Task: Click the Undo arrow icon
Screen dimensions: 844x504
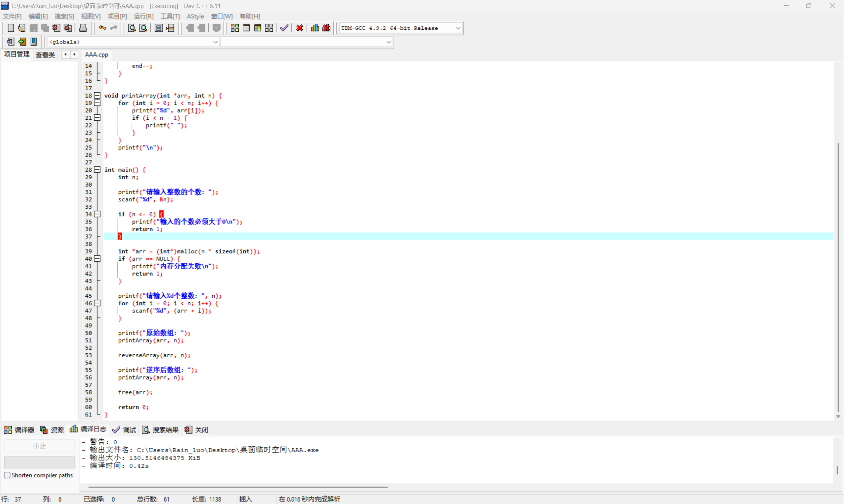Action: click(x=102, y=28)
